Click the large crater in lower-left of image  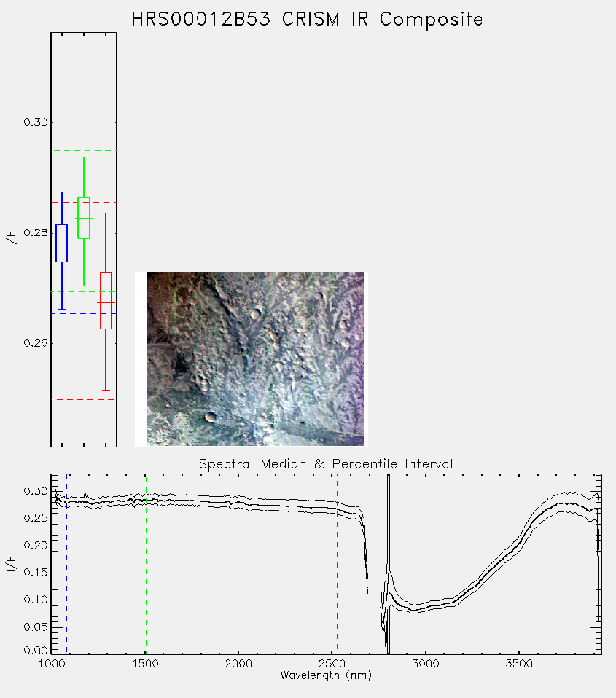[x=210, y=417]
